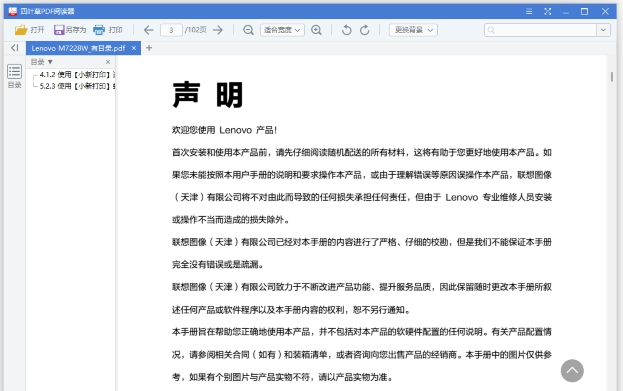Screen dimensions: 623x391
Task: Print the document via 打印
Action: pos(108,30)
